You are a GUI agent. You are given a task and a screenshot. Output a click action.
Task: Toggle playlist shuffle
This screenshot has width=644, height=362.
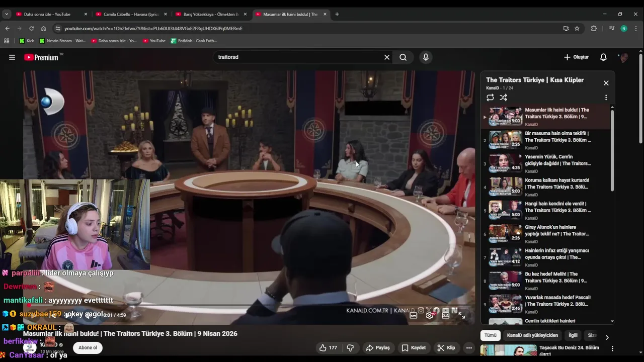(x=503, y=98)
